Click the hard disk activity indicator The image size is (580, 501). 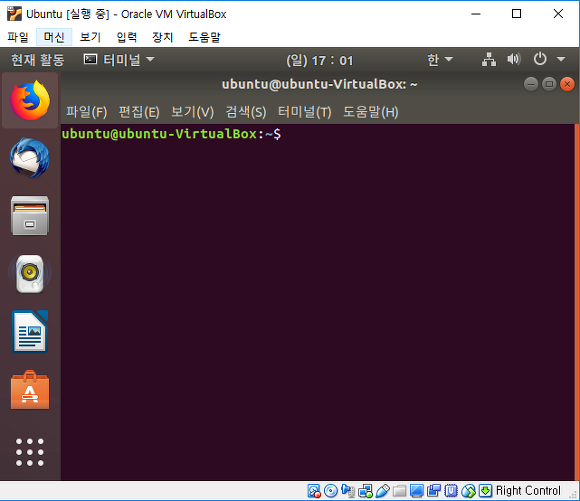(x=314, y=491)
